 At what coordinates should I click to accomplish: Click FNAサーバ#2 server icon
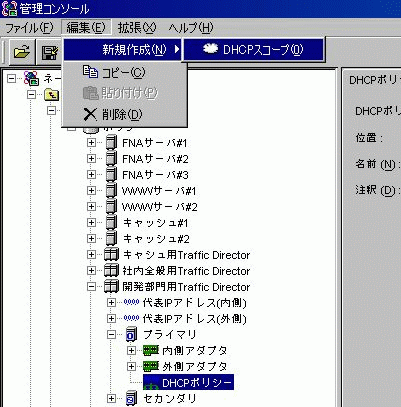[111, 159]
